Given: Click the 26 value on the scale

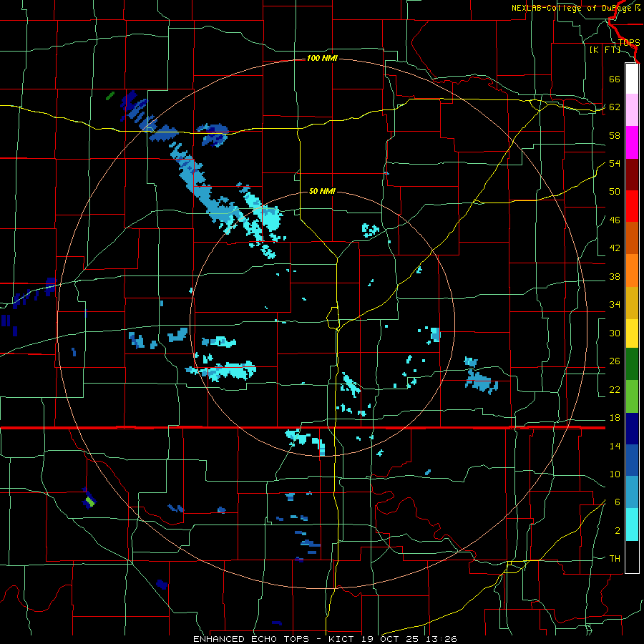Looking at the screenshot, I should click(x=615, y=361).
